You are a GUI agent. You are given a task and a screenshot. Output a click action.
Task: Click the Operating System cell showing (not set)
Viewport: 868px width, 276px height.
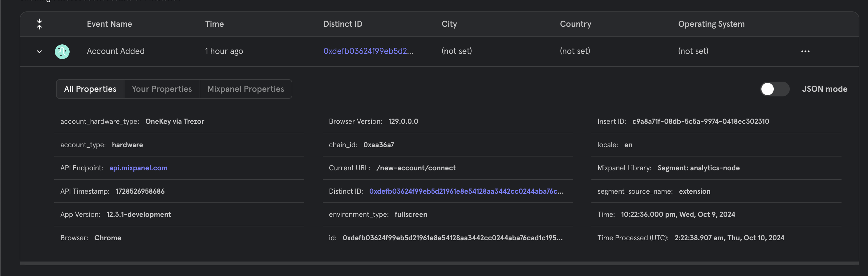click(693, 51)
